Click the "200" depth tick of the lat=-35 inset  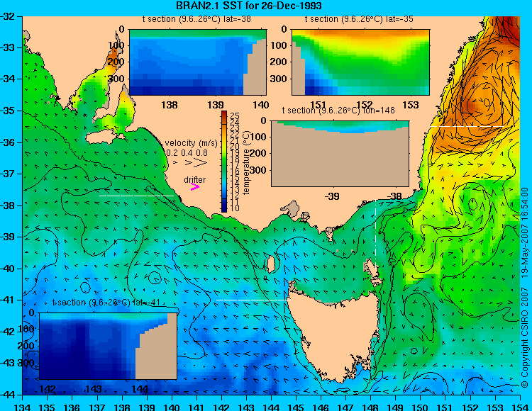coord(280,62)
